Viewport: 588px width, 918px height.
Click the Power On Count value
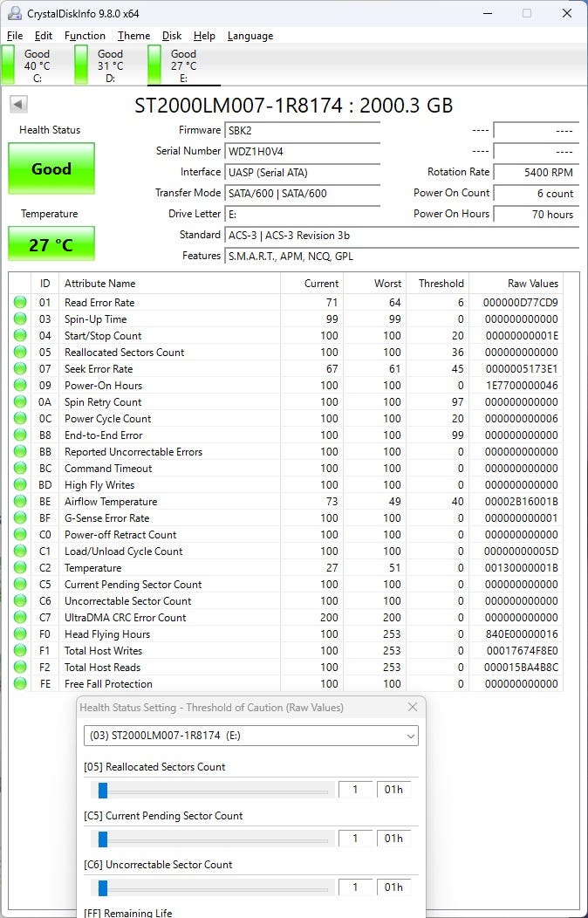pyautogui.click(x=536, y=193)
